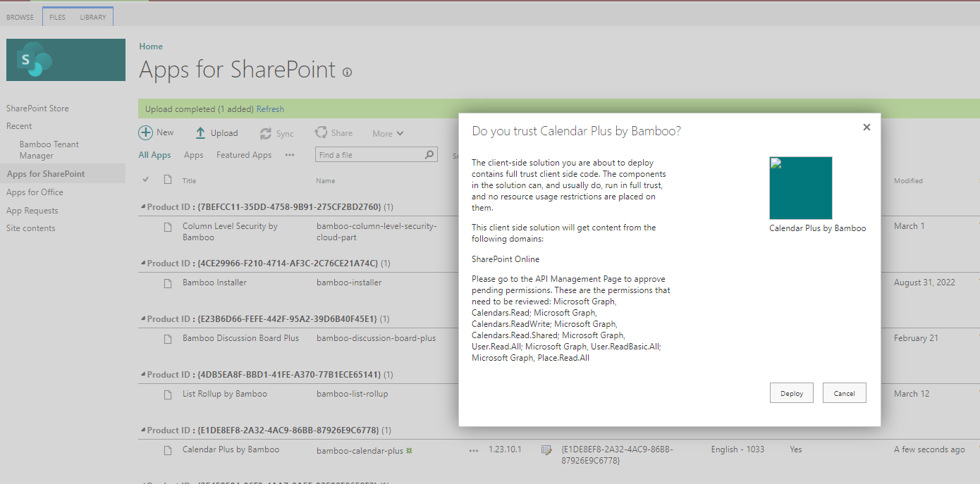Click the Upload arrow icon
The image size is (980, 484).
(200, 133)
